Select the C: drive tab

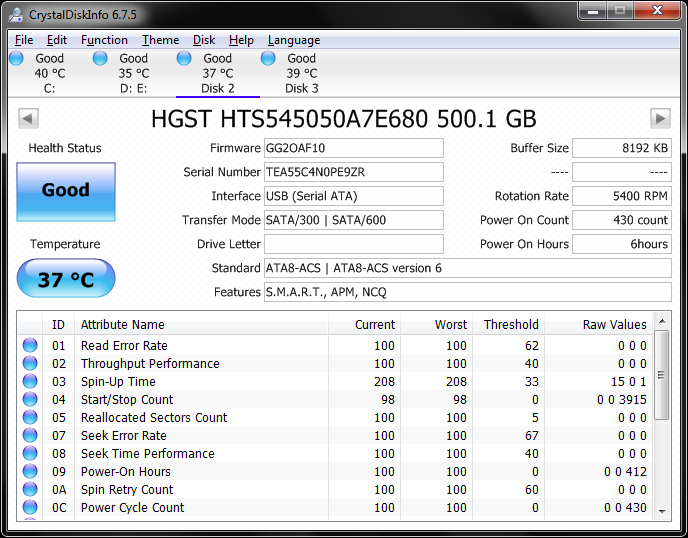coord(50,73)
